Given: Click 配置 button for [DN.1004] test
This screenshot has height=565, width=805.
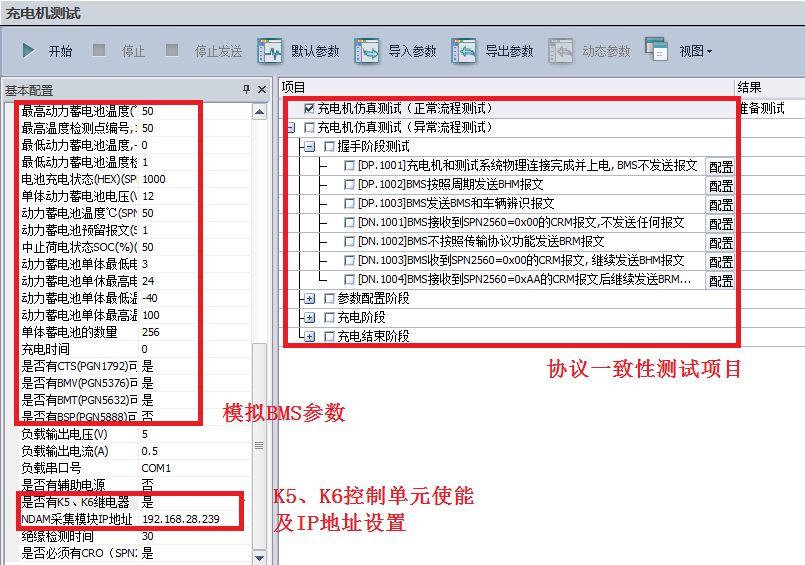Looking at the screenshot, I should point(720,281).
